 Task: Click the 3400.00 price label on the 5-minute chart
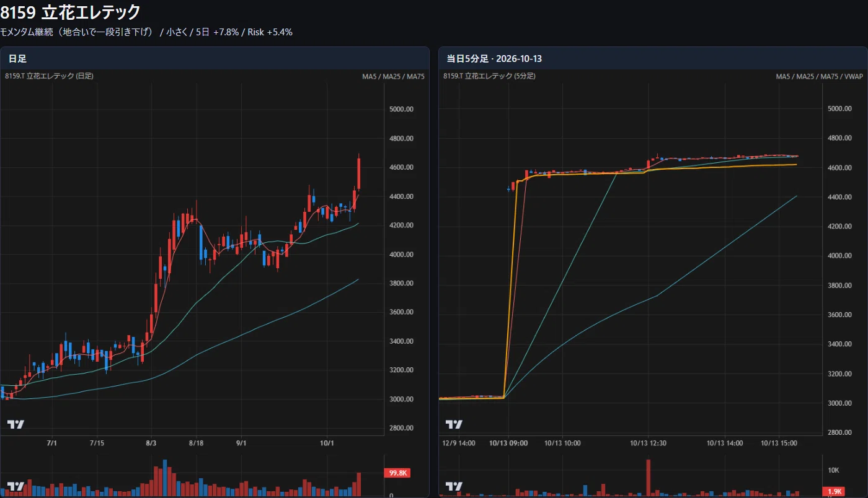839,344
